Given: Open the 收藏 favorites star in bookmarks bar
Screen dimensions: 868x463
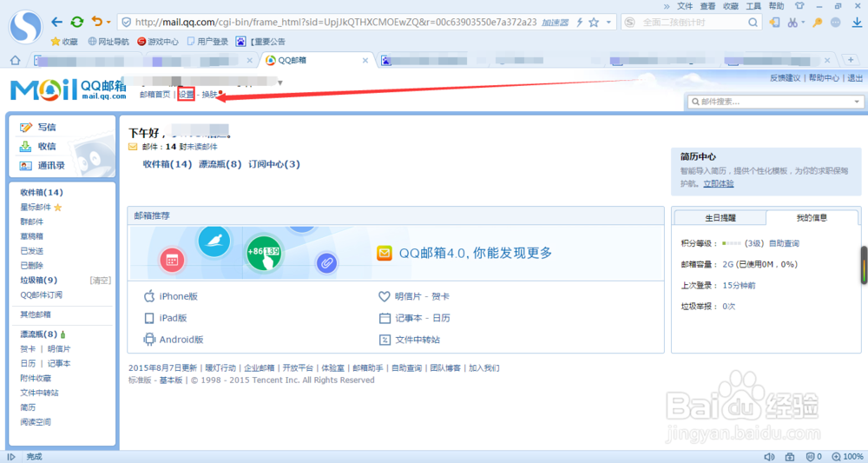Looking at the screenshot, I should (x=64, y=42).
